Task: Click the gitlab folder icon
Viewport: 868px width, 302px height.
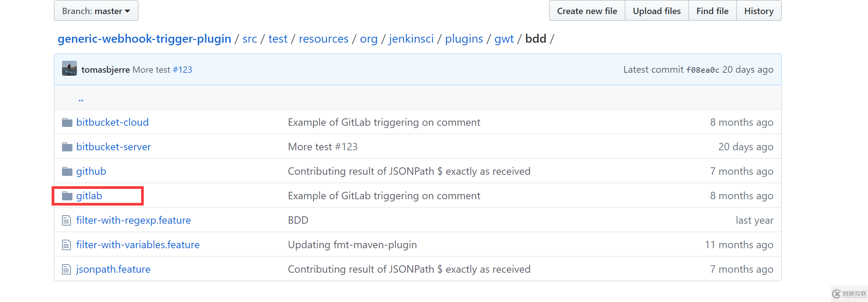Action: (67, 196)
